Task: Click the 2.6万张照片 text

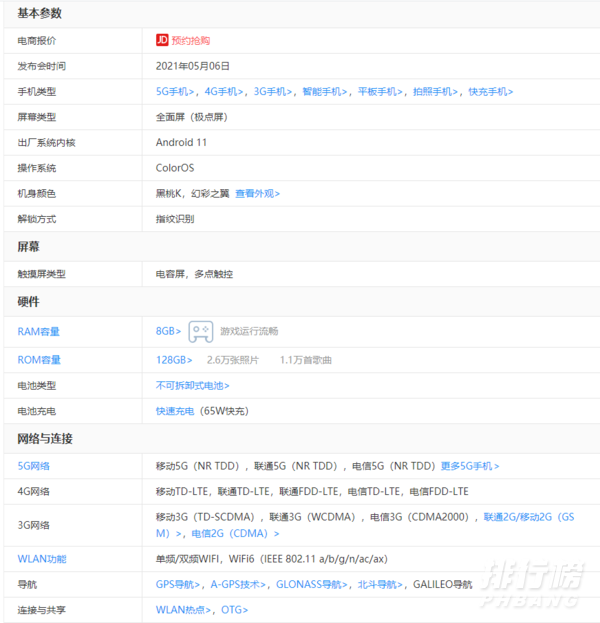Action: [x=233, y=360]
